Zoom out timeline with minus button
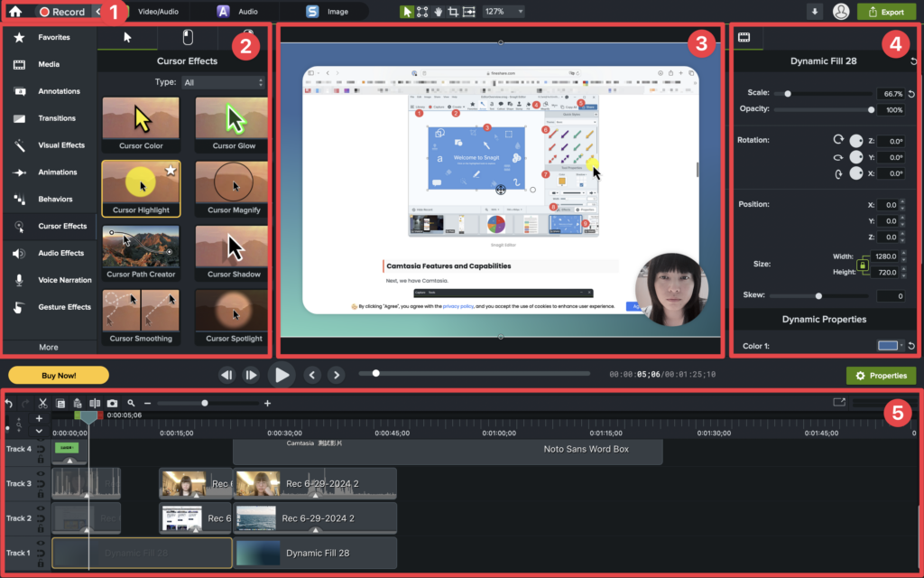The height and width of the screenshot is (578, 924). 147,404
